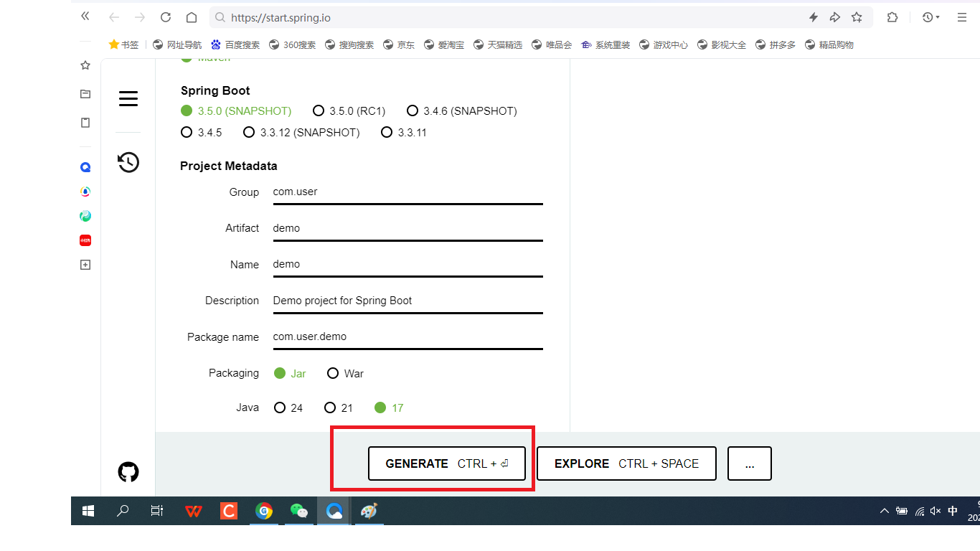The image size is (980, 551).
Task: Click the GENERATE button
Action: 447,463
